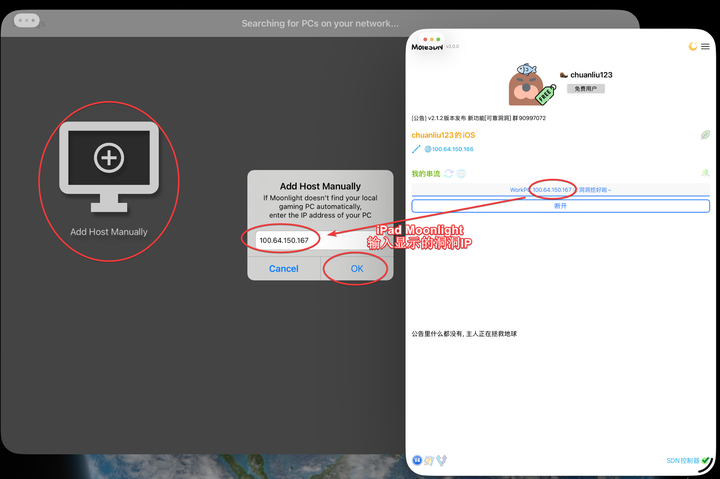Click the blue arrows icon in MoleSDN bottom bar
This screenshot has width=720, height=479.
(441, 460)
